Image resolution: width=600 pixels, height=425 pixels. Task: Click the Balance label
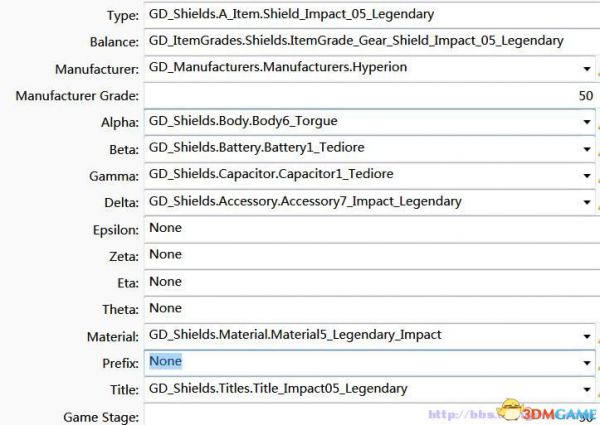tap(114, 42)
